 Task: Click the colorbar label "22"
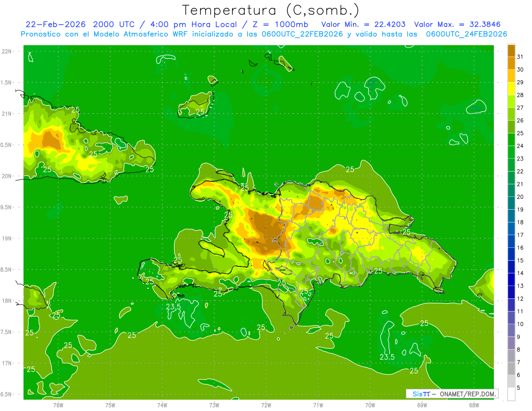pyautogui.click(x=520, y=172)
